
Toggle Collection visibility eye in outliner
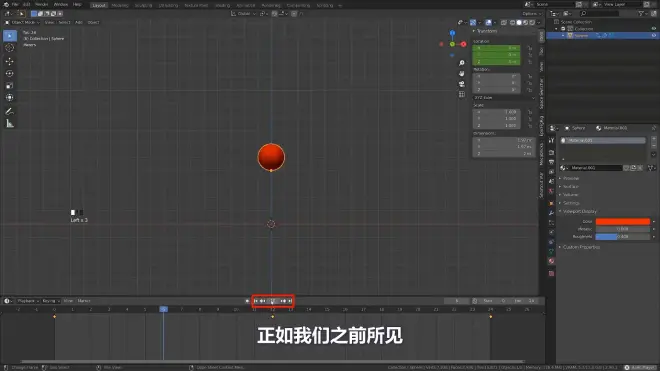[654, 29]
